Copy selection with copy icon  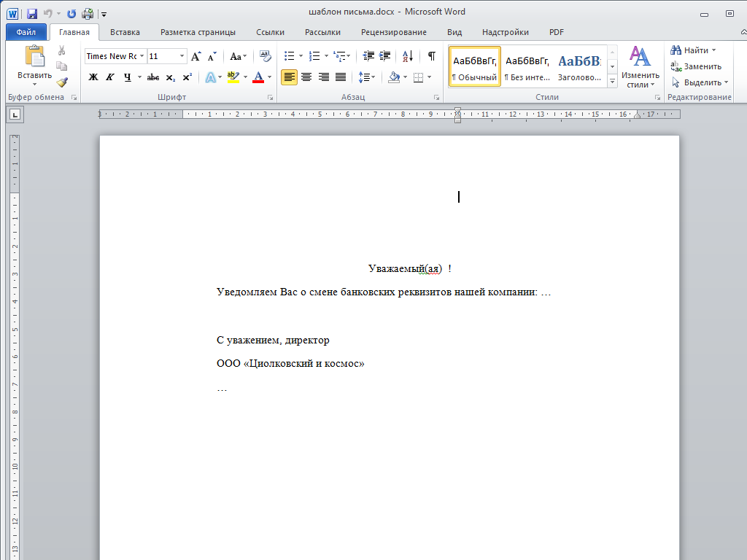(x=62, y=66)
